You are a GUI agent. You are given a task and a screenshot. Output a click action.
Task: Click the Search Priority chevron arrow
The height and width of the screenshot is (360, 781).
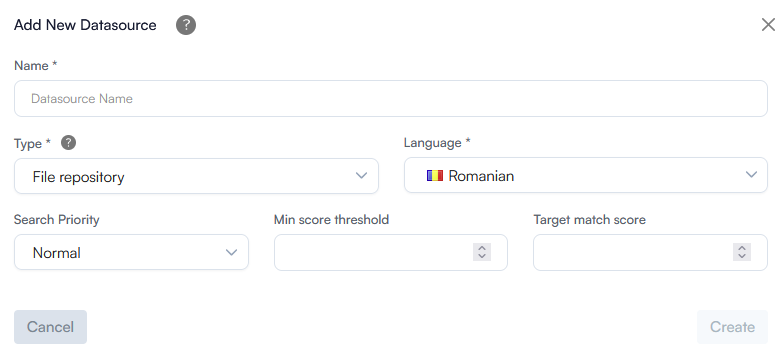pyautogui.click(x=231, y=252)
